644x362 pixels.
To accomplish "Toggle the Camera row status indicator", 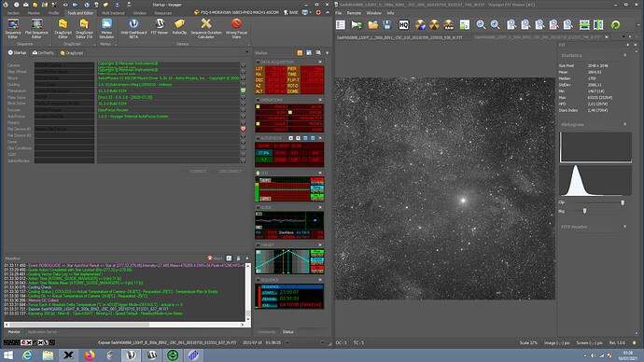I will coord(244,65).
